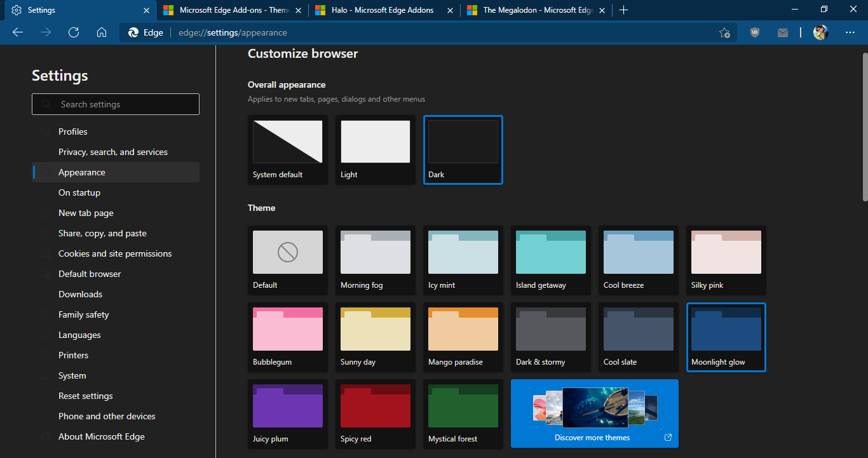Click the Discover more themes link
This screenshot has width=868, height=458.
(594, 414)
